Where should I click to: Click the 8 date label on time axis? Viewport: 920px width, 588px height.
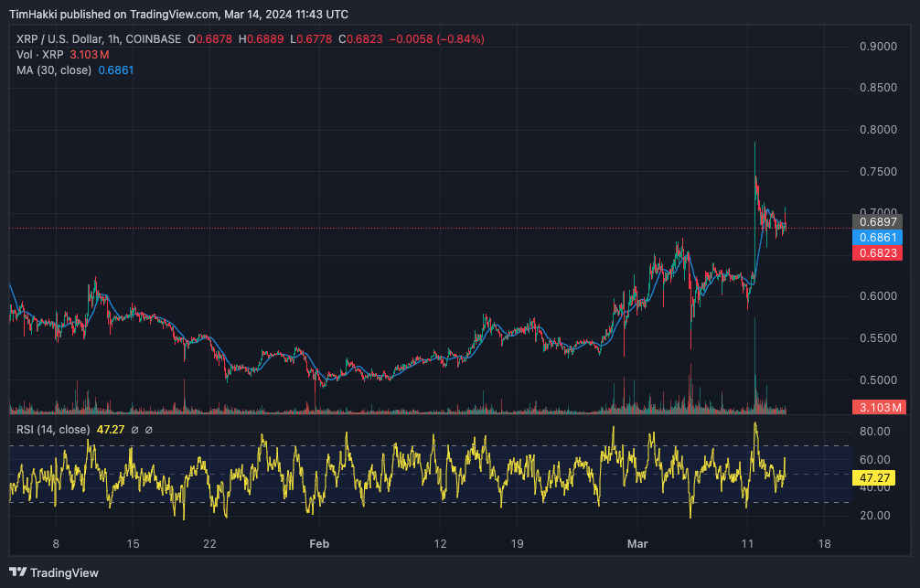pyautogui.click(x=56, y=544)
